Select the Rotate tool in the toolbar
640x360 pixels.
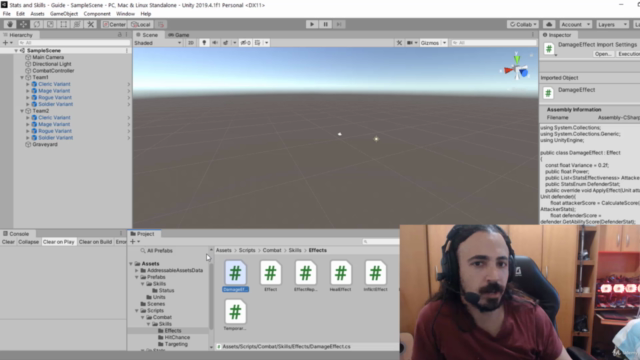coord(37,24)
